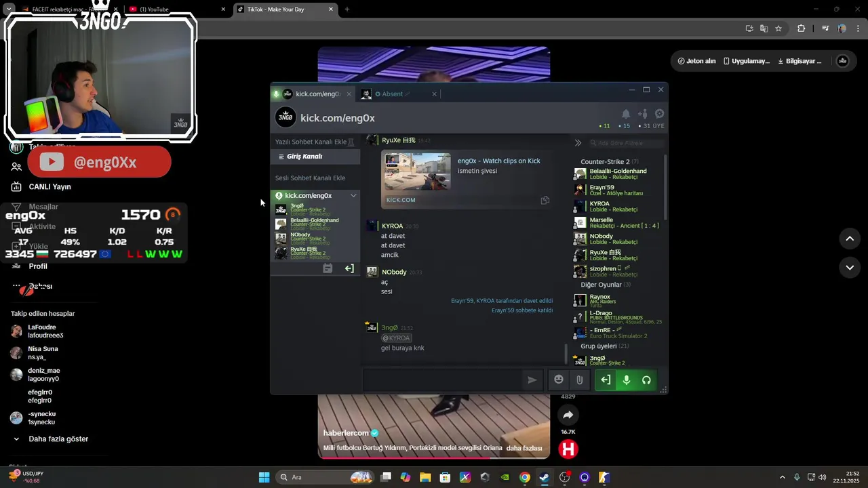Collapse the Counter-Strike 2 member group
Screen dimensions: 868x488
[x=609, y=161]
